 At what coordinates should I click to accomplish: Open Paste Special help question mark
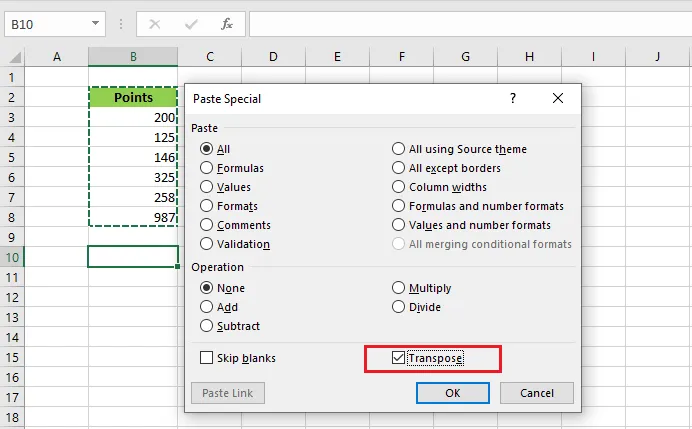[x=512, y=98]
